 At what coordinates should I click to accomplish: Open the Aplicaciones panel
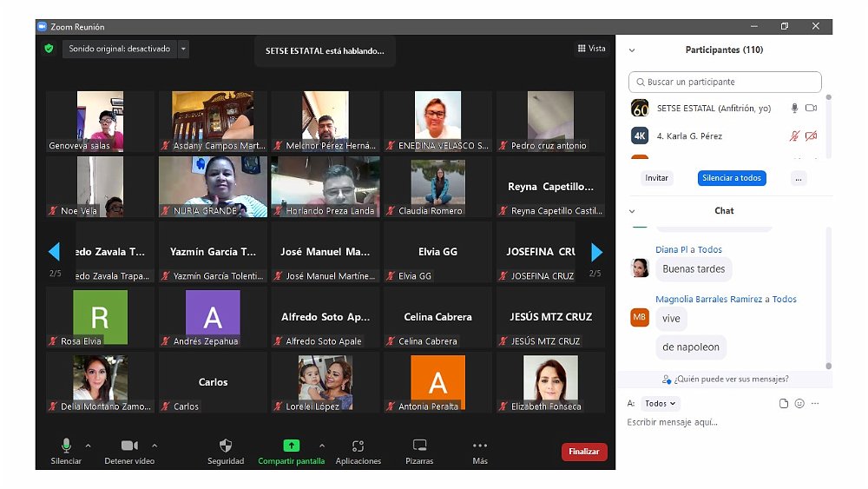pyautogui.click(x=358, y=446)
